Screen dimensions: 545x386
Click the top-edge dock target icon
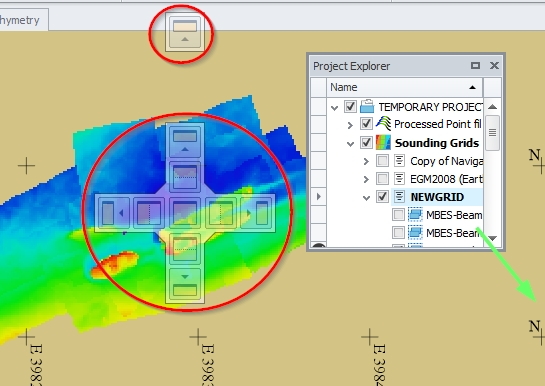point(185,33)
